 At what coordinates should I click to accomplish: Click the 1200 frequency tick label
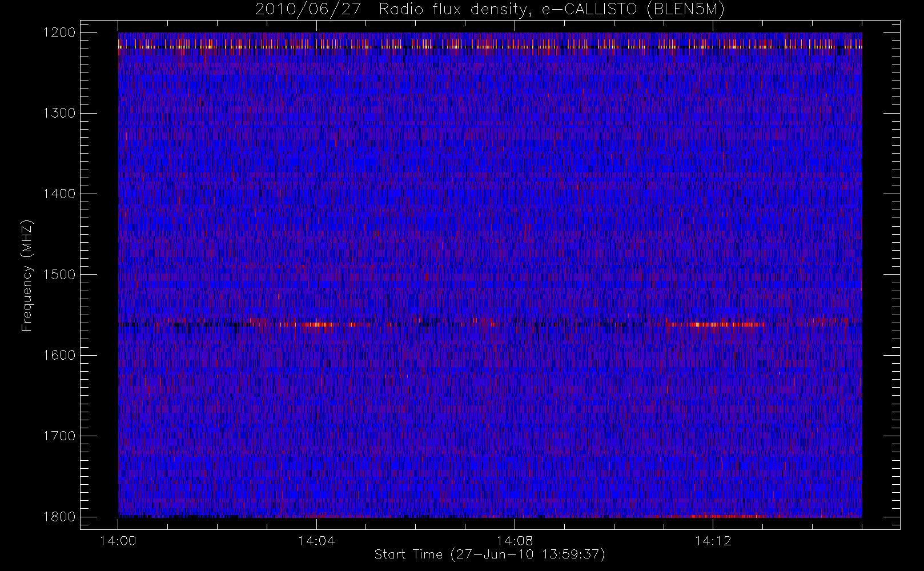point(59,33)
